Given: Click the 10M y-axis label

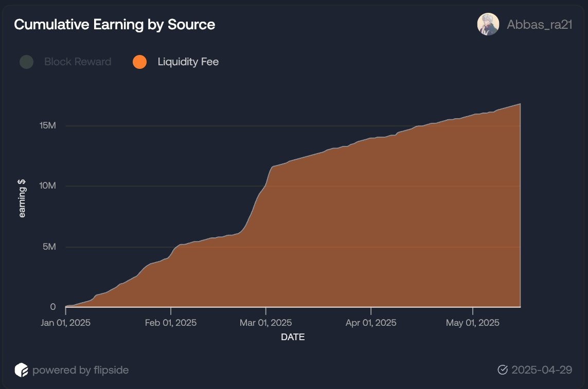Looking at the screenshot, I should pos(48,186).
